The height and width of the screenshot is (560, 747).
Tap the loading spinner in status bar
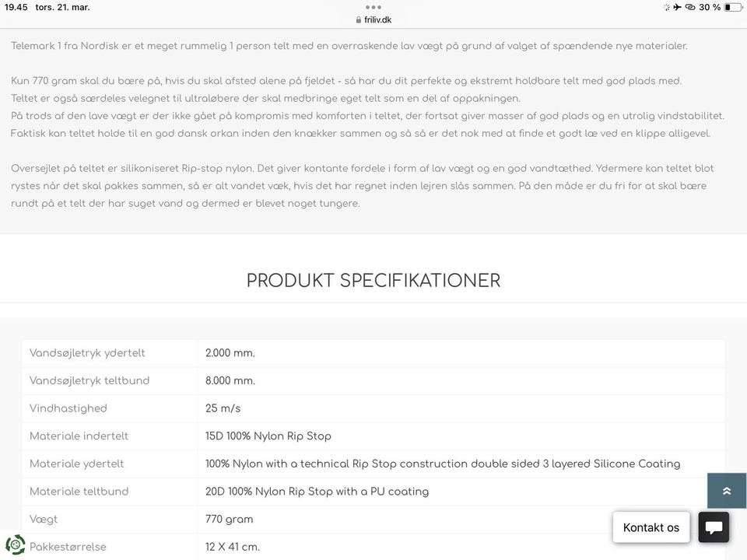[x=666, y=7]
